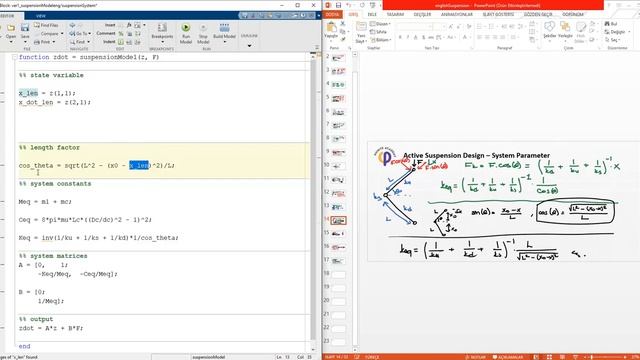The image size is (640, 360).
Task: Click the Open folder icon in MATLAB editor
Action: tap(11, 28)
